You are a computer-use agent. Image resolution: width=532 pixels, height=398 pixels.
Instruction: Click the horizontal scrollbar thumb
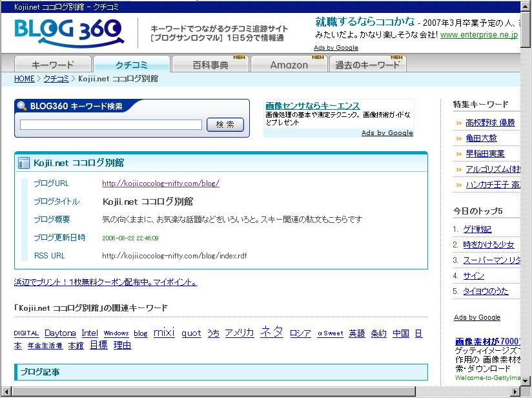pos(214,392)
